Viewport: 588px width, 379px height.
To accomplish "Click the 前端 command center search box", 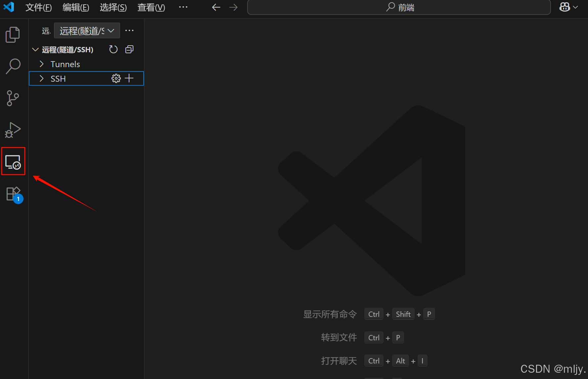I will pyautogui.click(x=399, y=7).
